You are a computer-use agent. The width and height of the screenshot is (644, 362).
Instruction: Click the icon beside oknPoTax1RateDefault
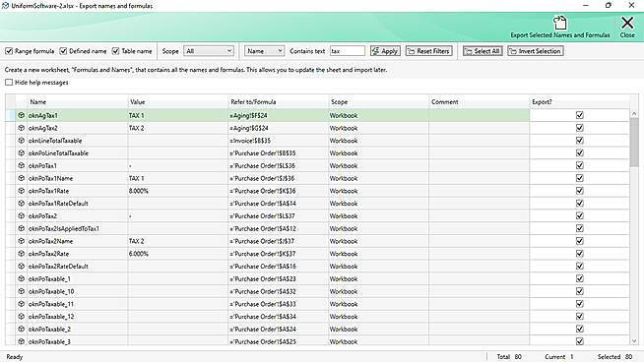pyautogui.click(x=22, y=204)
